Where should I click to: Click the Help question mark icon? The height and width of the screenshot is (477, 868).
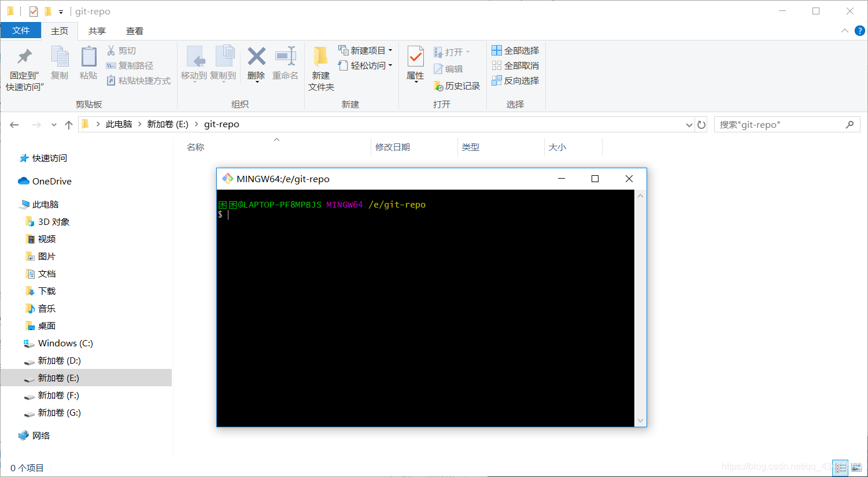(x=860, y=31)
